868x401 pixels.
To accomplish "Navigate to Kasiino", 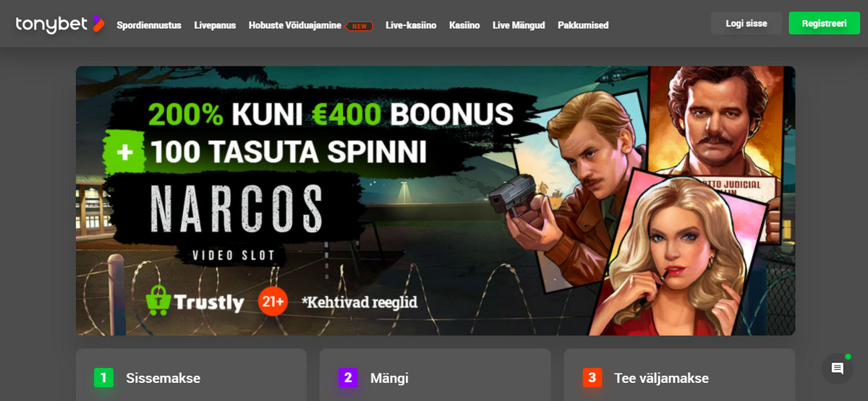I will (464, 25).
